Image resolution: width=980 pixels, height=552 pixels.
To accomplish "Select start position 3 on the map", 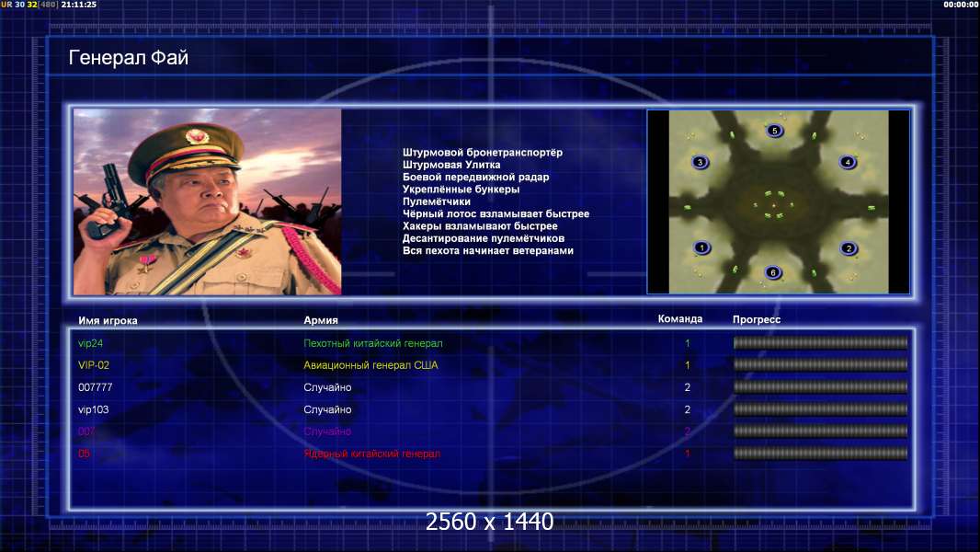I will click(x=700, y=162).
